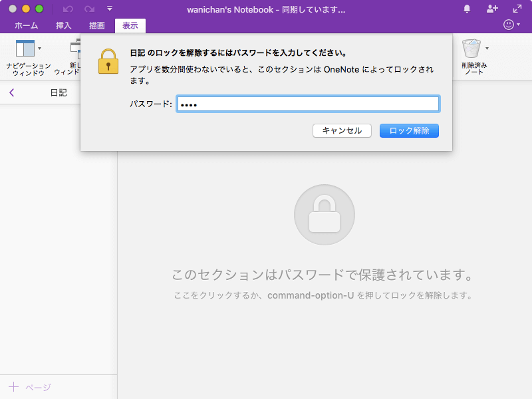Open the quick access toolbar customize dropdown
532x399 pixels.
click(x=110, y=9)
